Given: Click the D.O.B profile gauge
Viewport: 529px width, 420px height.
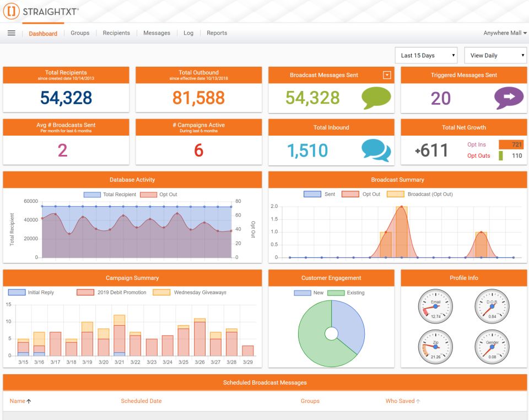Looking at the screenshot, I should (x=492, y=306).
